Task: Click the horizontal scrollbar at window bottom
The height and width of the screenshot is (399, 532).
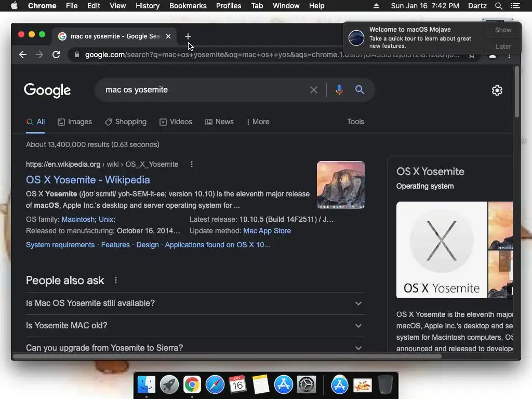Action: pos(228,356)
